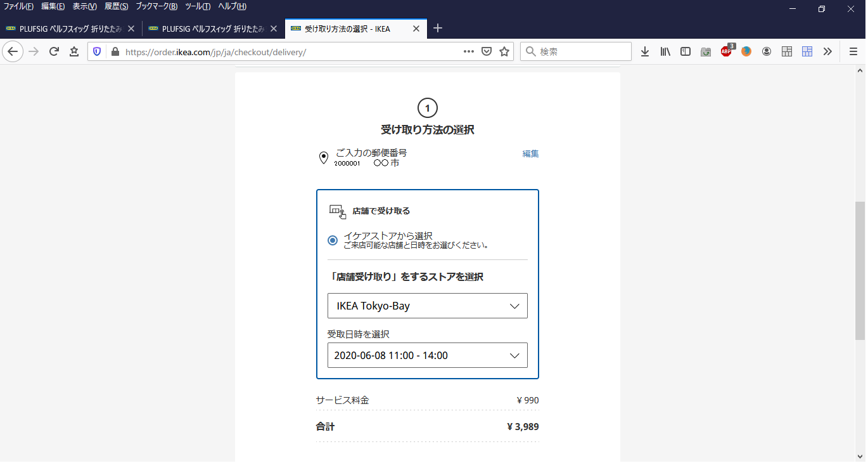
Task: Open the ブックマーク(B) menu
Action: click(156, 6)
